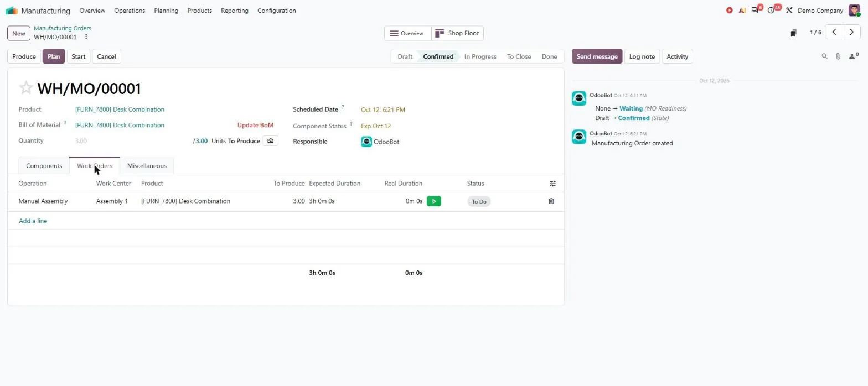Select the Done status stage
868x386 pixels.
point(549,56)
